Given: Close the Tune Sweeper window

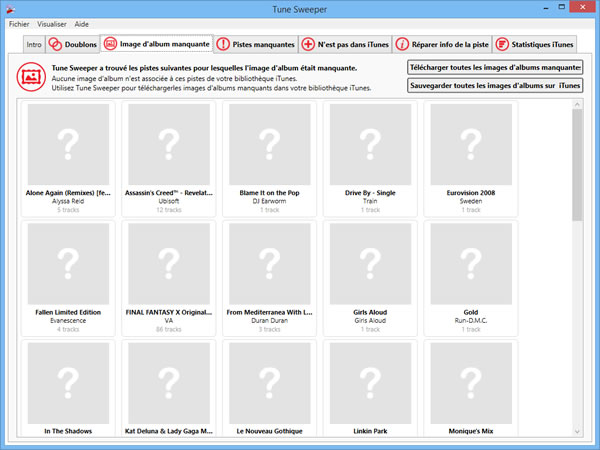Looking at the screenshot, I should (x=582, y=7).
